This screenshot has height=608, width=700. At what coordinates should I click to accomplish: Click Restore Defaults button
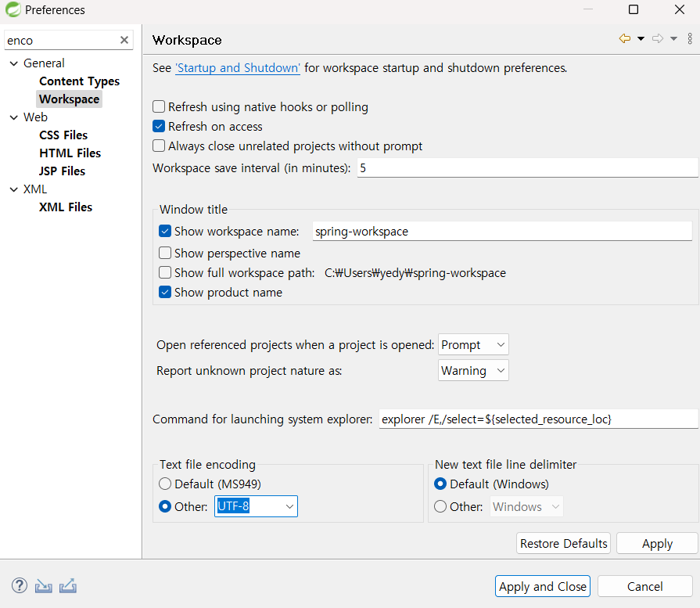tap(563, 543)
